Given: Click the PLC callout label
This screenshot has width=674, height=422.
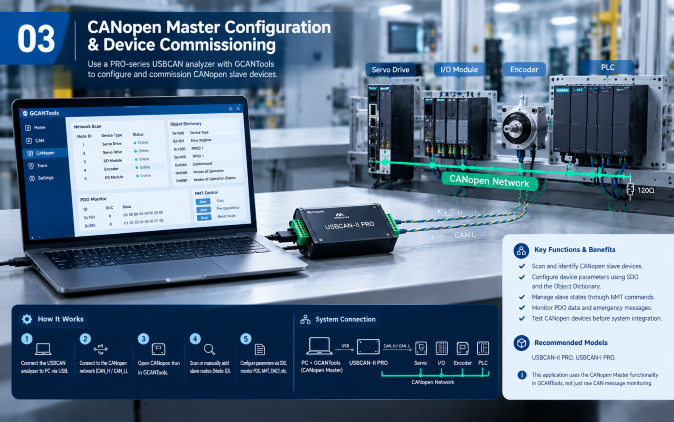Looking at the screenshot, I should (607, 67).
